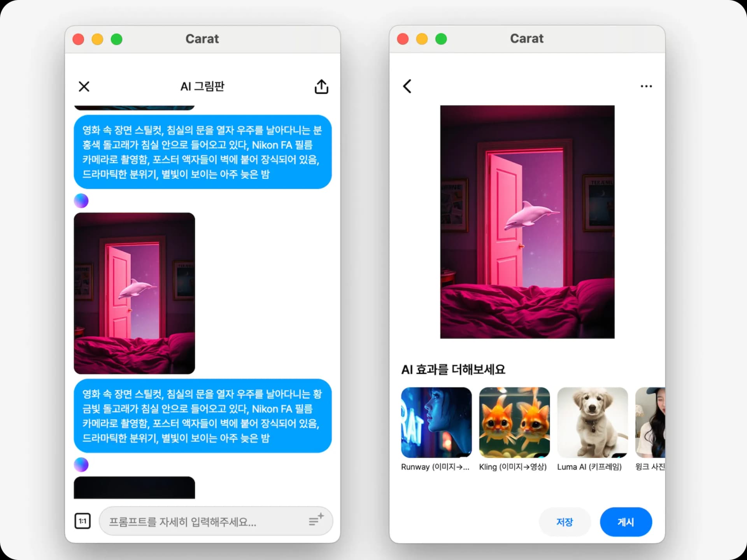Viewport: 747px width, 560px height.
Task: Click the back arrow icon on right panel
Action: (408, 86)
